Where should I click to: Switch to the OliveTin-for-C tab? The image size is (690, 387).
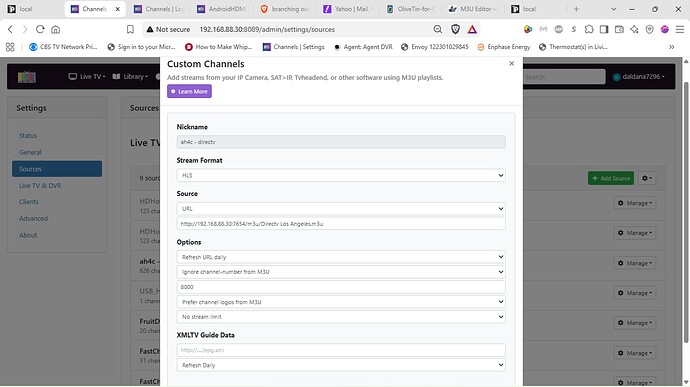click(x=411, y=9)
